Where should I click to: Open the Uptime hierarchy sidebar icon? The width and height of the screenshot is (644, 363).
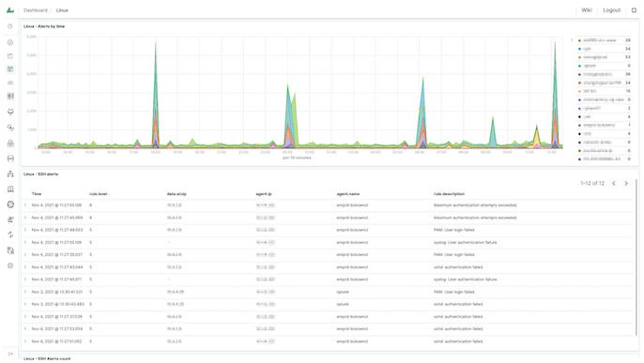click(10, 174)
